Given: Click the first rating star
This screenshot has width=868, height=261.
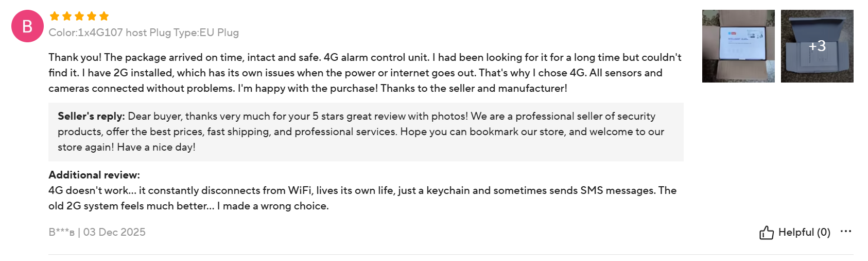Looking at the screenshot, I should [55, 16].
